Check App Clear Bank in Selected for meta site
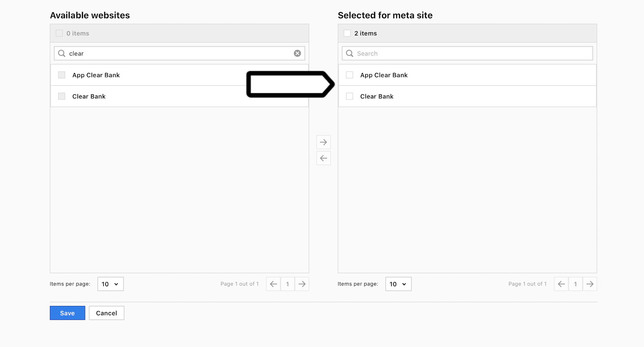The width and height of the screenshot is (644, 347). tap(350, 75)
